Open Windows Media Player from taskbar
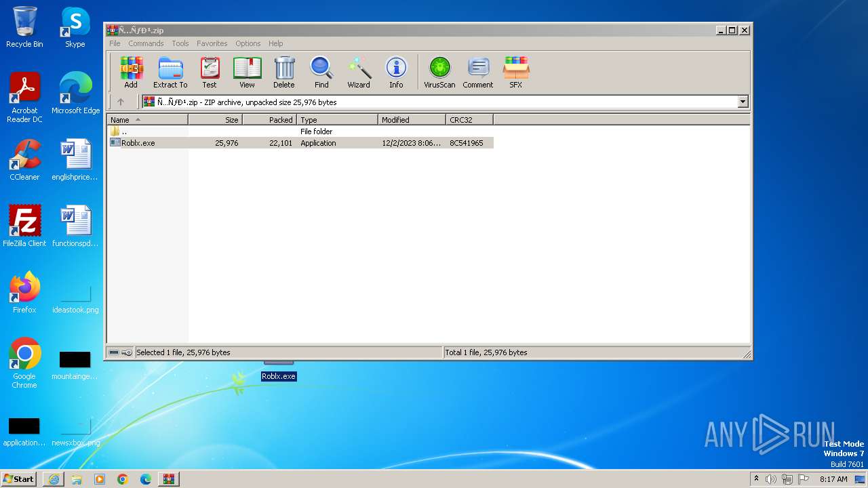 [x=100, y=479]
